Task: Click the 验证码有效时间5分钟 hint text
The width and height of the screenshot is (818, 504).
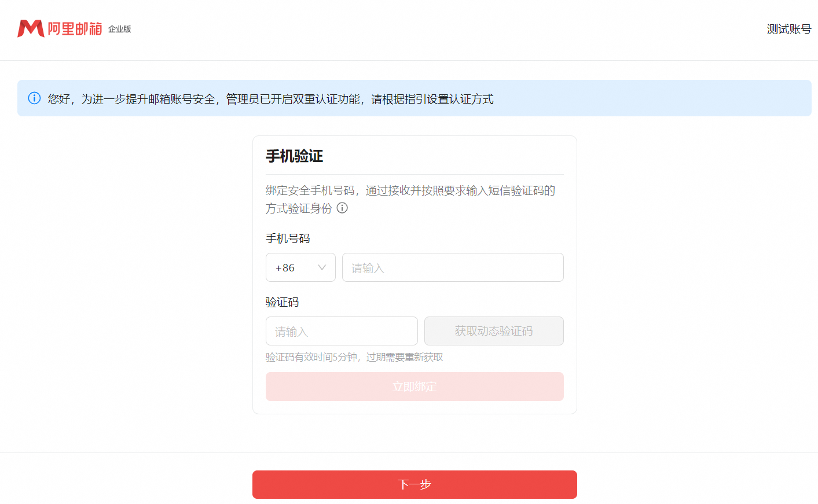Action: tap(354, 357)
